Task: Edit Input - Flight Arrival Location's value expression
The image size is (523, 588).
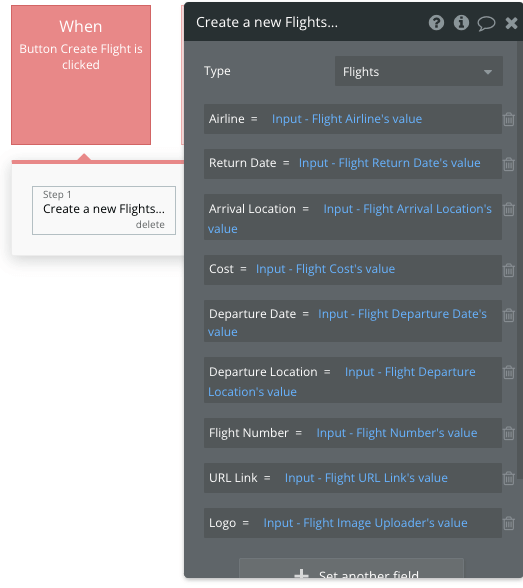Action: pyautogui.click(x=350, y=219)
